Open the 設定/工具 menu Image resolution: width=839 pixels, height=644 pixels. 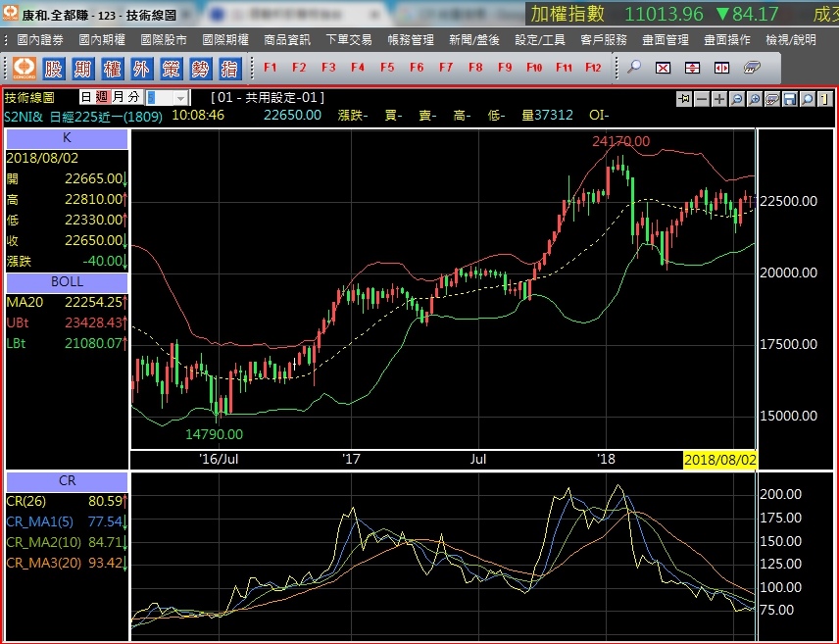[x=540, y=39]
